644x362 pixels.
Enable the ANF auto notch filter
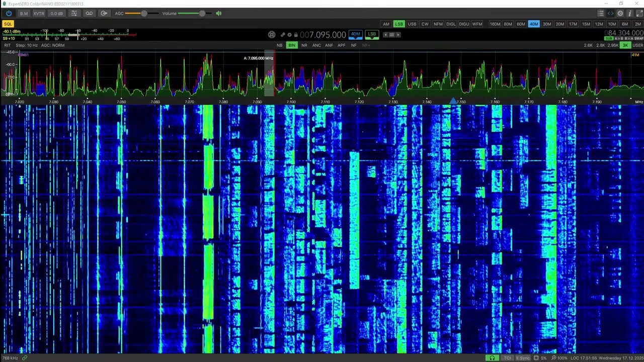[329, 45]
